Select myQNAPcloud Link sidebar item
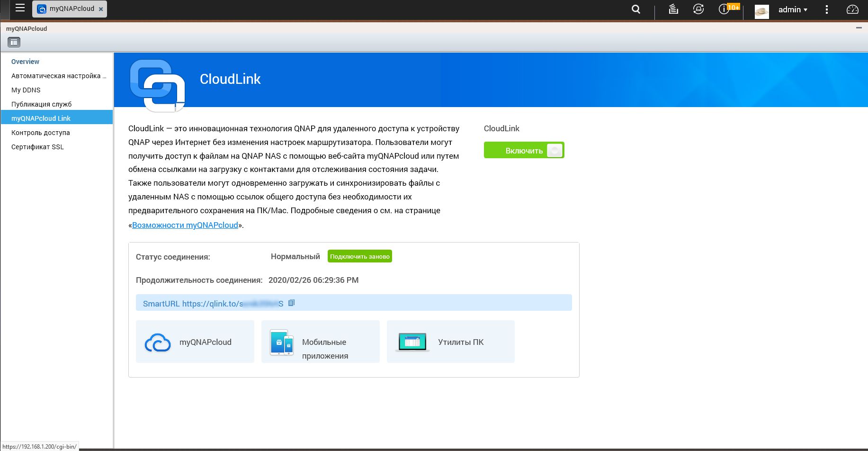868x451 pixels. (57, 117)
